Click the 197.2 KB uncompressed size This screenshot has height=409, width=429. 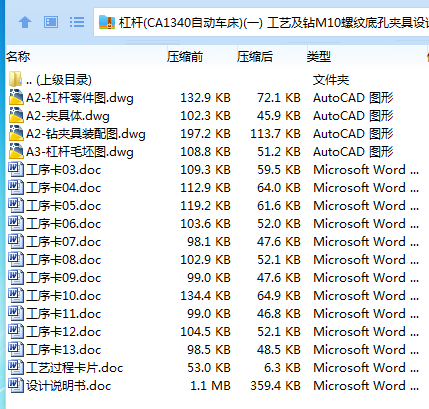[205, 134]
